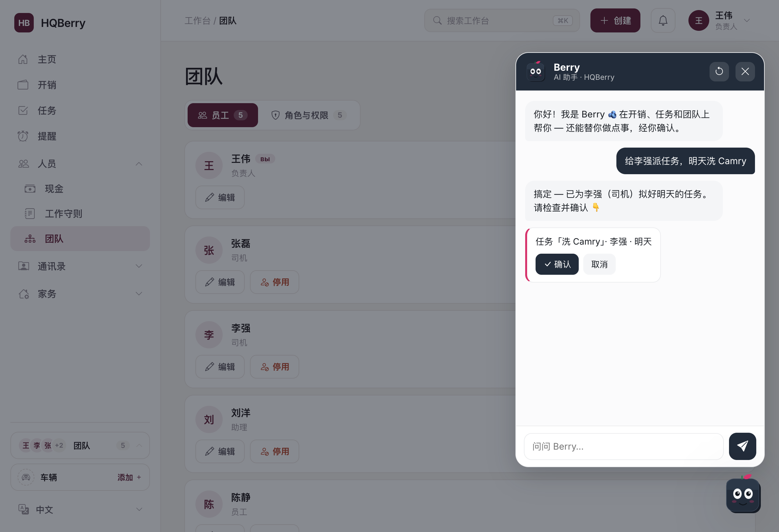This screenshot has width=779, height=532.
Task: Open the 中文 language dropdown
Action: pyautogui.click(x=80, y=510)
